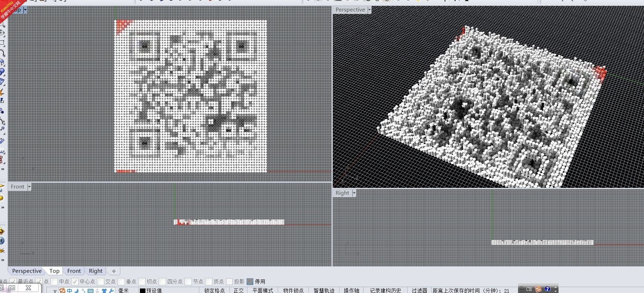Viewport: 644px width, 293px height.
Task: Switch to the Top viewport tab
Action: (54, 271)
